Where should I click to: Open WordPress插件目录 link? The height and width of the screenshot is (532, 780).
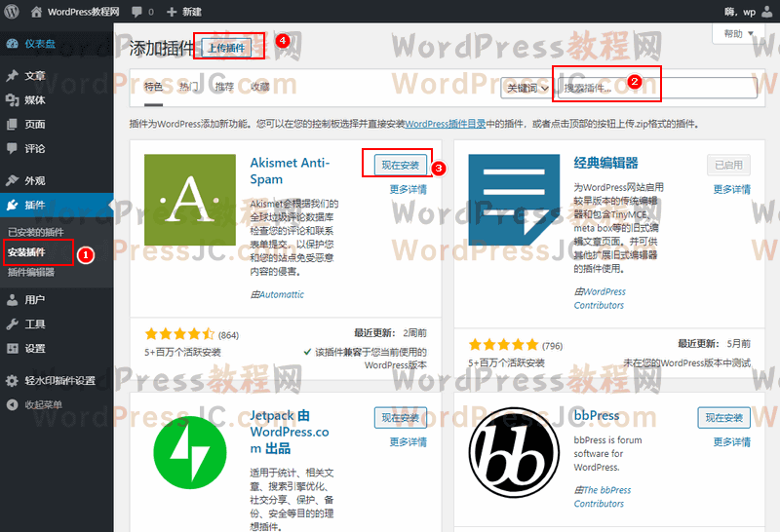[446, 124]
